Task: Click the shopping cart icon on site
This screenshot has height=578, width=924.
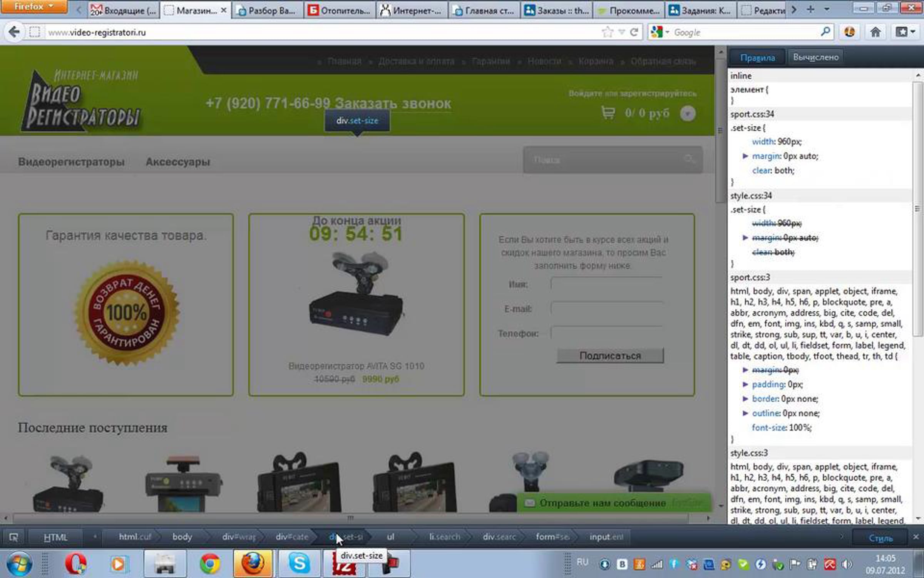Action: 608,113
